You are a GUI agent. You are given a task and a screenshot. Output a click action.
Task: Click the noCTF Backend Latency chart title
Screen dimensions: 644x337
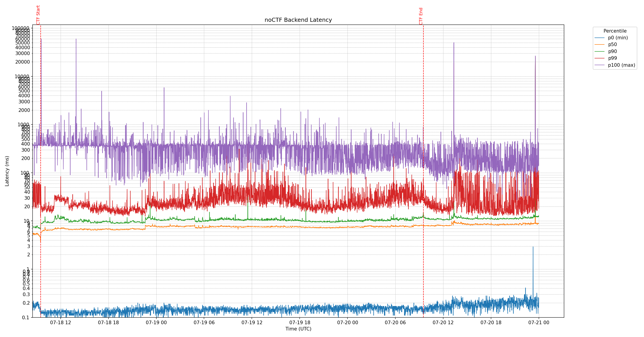[x=298, y=20]
